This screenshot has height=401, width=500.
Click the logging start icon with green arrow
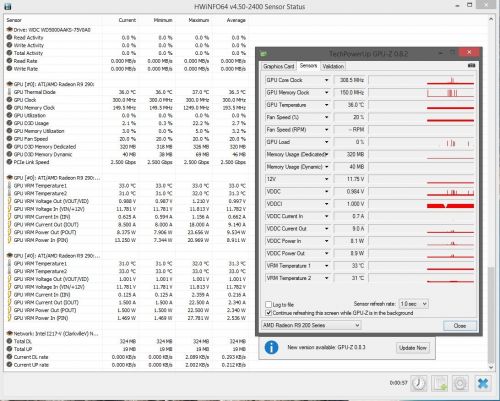click(x=439, y=383)
